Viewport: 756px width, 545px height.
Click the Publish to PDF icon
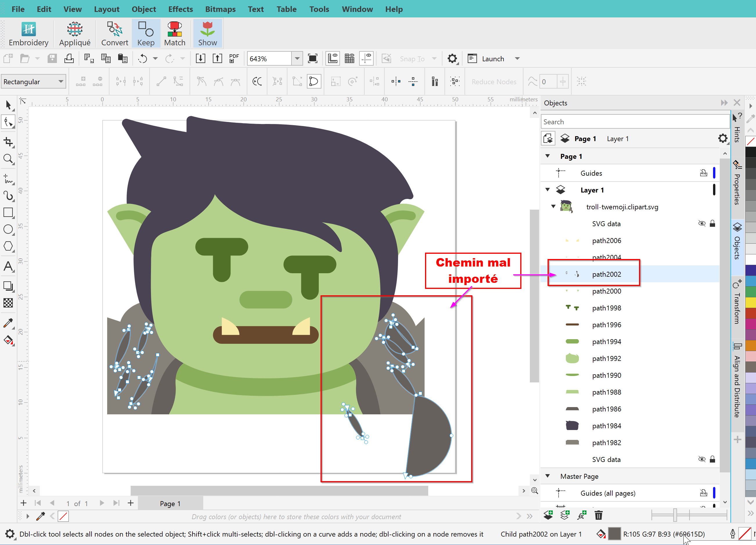pos(234,59)
